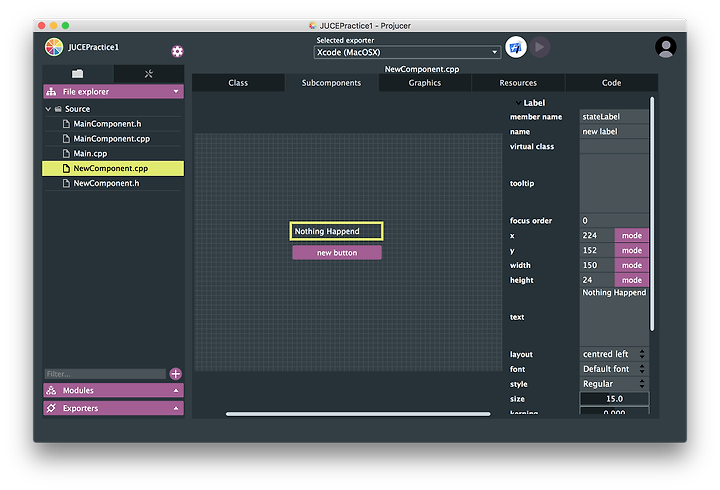Click mode button for y position
720x490 pixels.
pyautogui.click(x=632, y=250)
